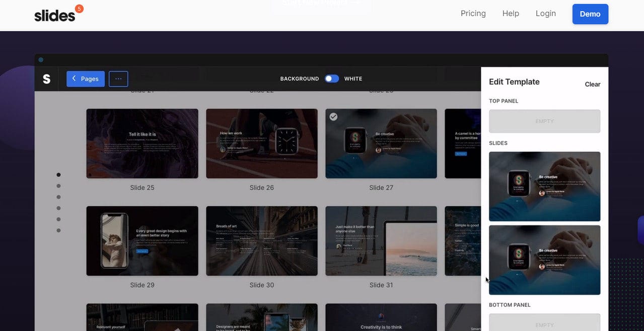Viewport: 644px width, 331px height.
Task: Click the sixth pagination dot
Action: coord(58,230)
